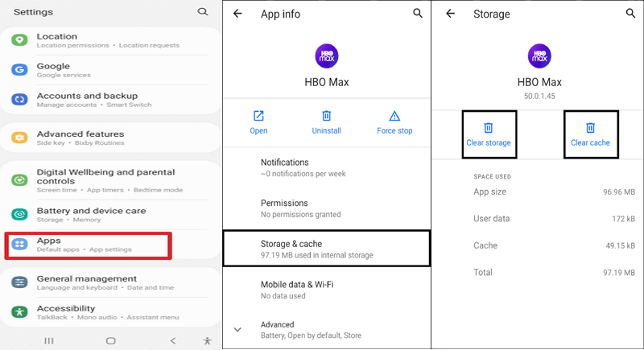Tap Open icon for HBO Max
Screen dimensions: 644x350
(x=258, y=117)
